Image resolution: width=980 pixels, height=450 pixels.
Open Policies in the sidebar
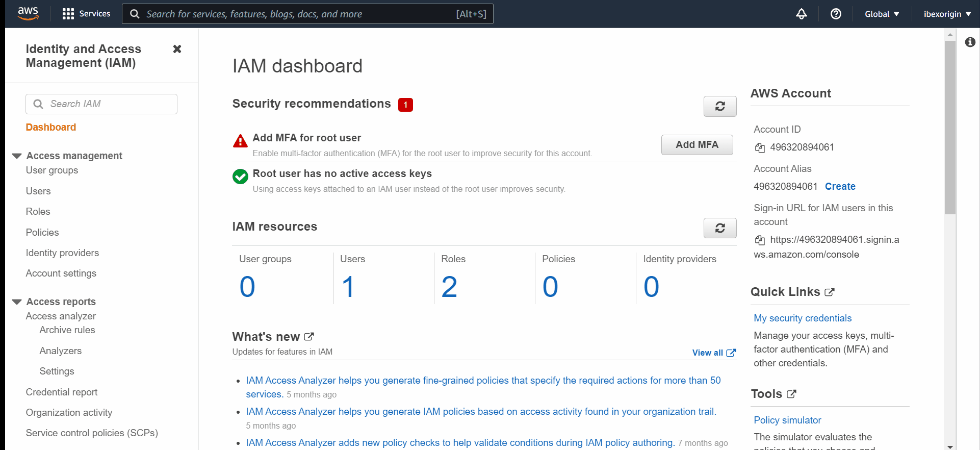(42, 232)
